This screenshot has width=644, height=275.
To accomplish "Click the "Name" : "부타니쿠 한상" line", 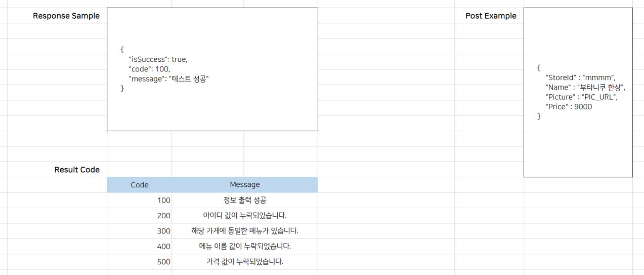I will coord(585,87).
